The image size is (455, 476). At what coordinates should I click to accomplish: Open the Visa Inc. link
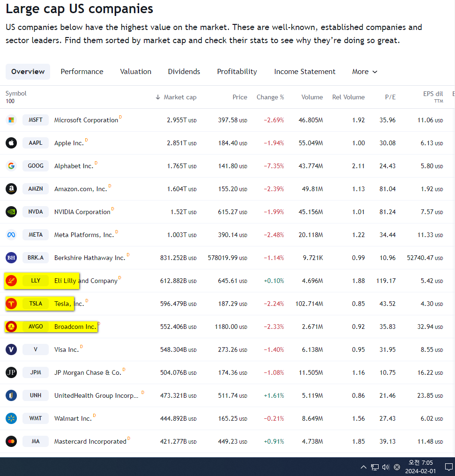pyautogui.click(x=67, y=350)
